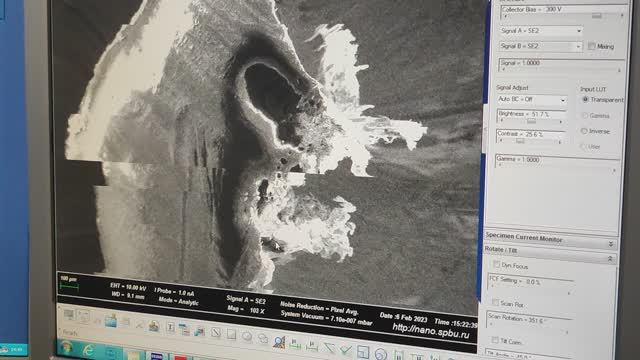Expand the Specimen Current Monitor panel
The height and width of the screenshot is (360, 640).
pos(611,244)
